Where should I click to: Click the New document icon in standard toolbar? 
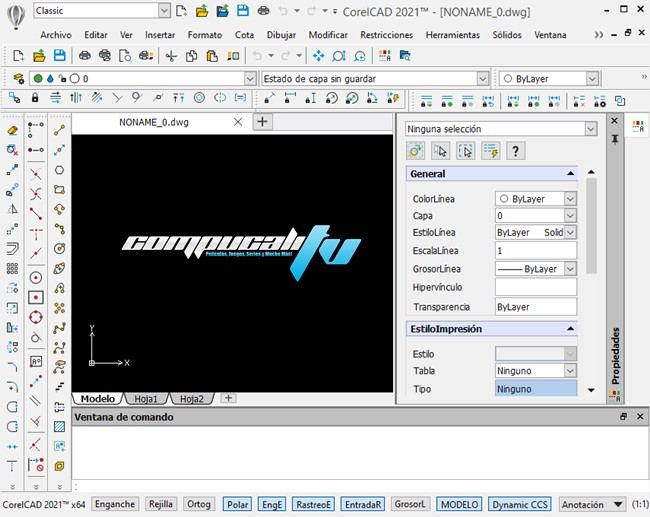pyautogui.click(x=18, y=56)
